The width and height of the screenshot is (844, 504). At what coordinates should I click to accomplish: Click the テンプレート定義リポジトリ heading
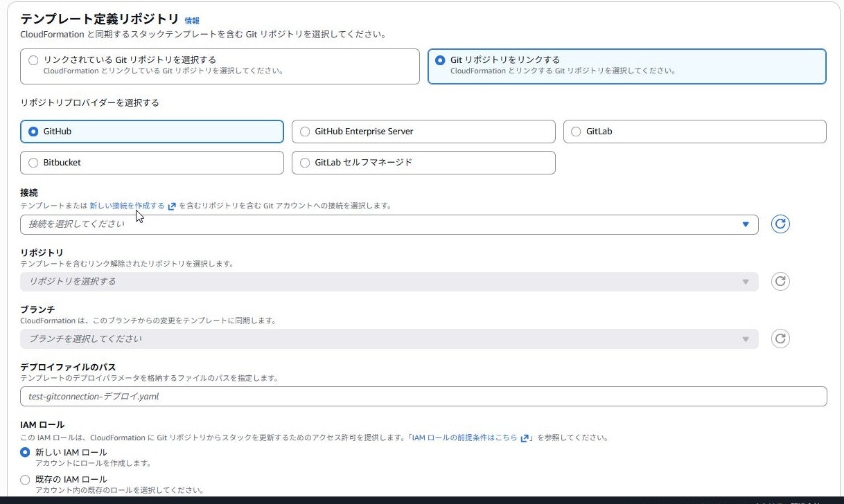[x=100, y=19]
